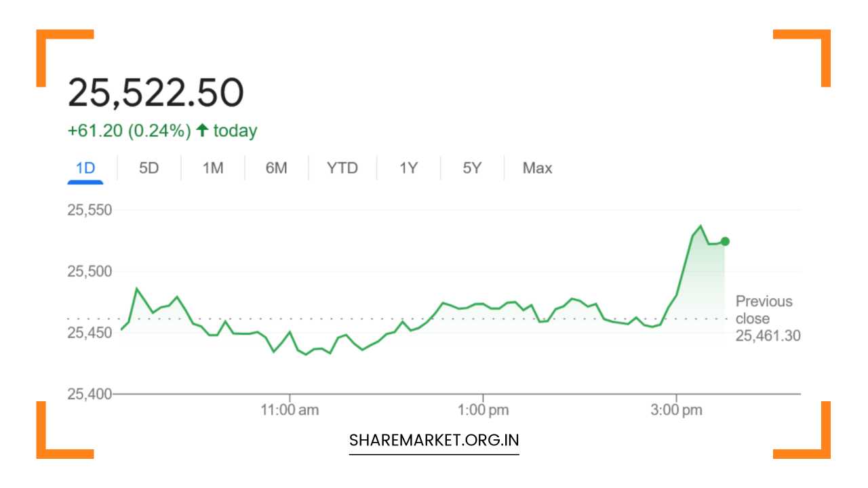Switch to the 1Y chart

[408, 168]
